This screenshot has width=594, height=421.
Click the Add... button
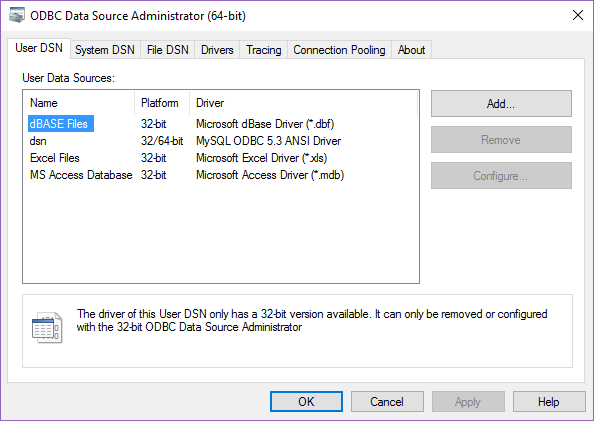[x=501, y=103]
